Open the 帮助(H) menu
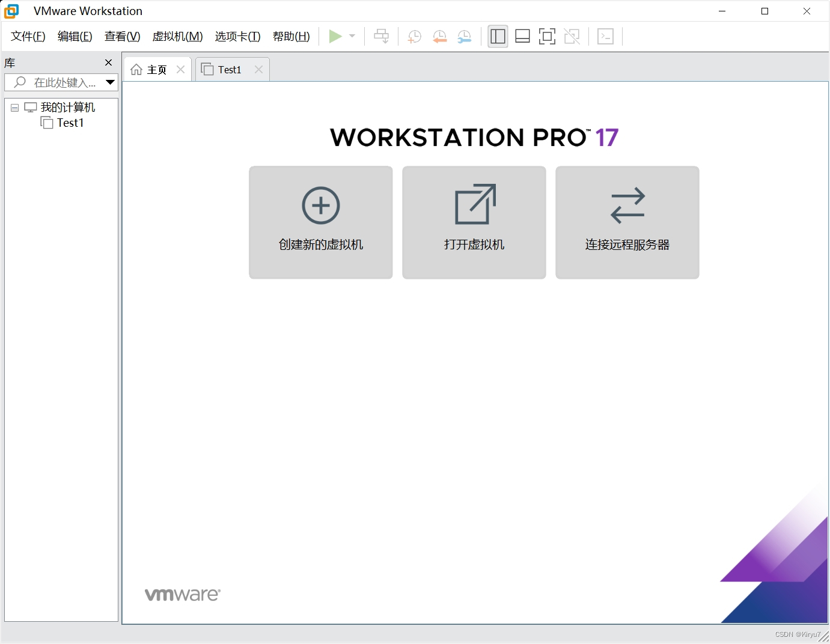Image resolution: width=830 pixels, height=644 pixels. click(x=291, y=37)
